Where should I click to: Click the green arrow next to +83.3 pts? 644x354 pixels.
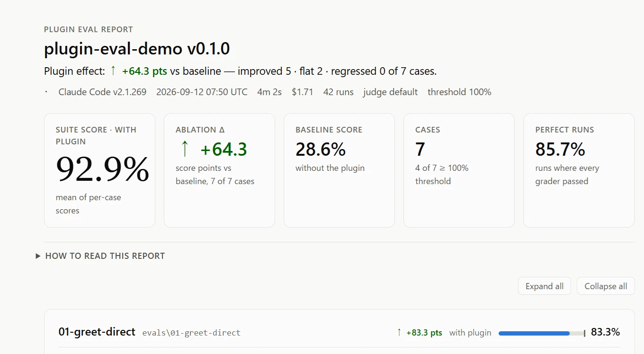[x=399, y=332]
